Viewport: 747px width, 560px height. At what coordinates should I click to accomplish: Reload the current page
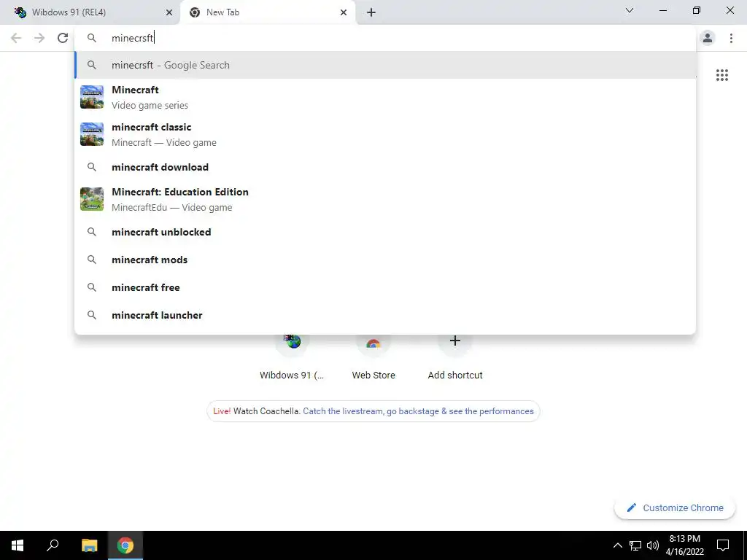pyautogui.click(x=63, y=38)
